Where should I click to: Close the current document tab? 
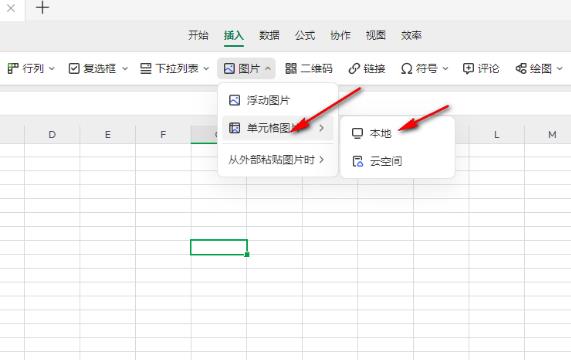pos(11,8)
